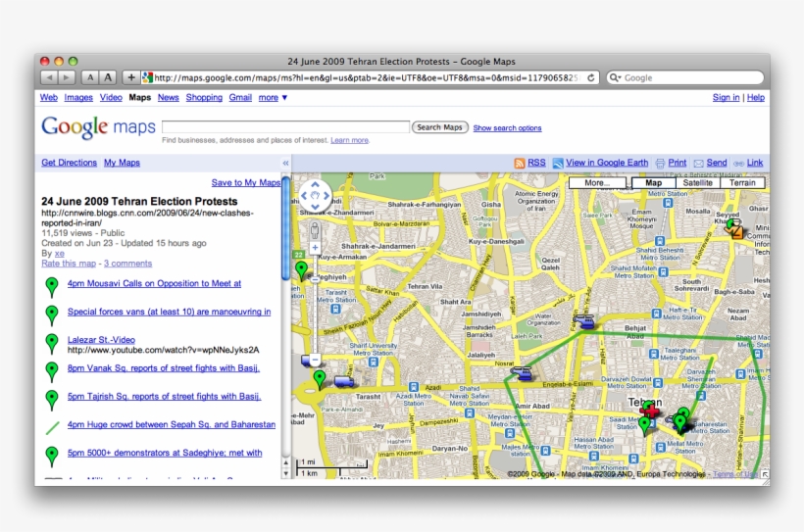Reload the page with the refresh icon

point(590,77)
